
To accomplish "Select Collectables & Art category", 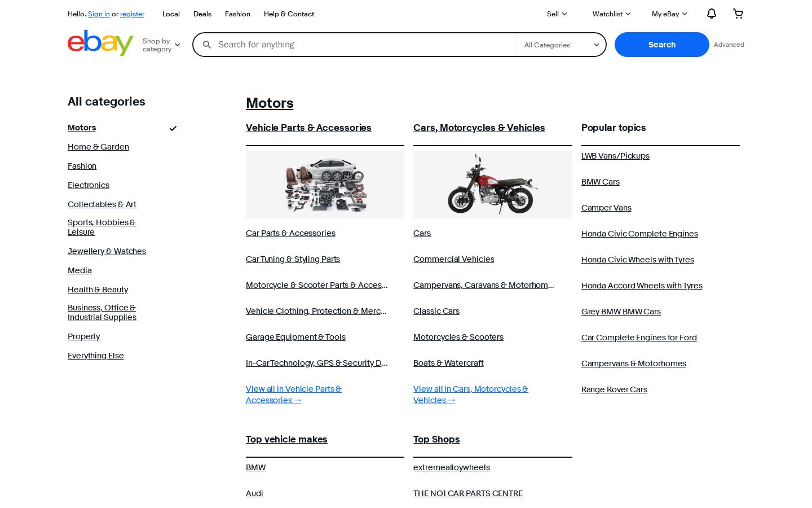I will [102, 204].
